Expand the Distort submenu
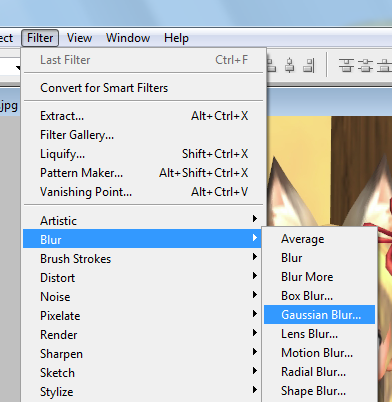 (143, 278)
